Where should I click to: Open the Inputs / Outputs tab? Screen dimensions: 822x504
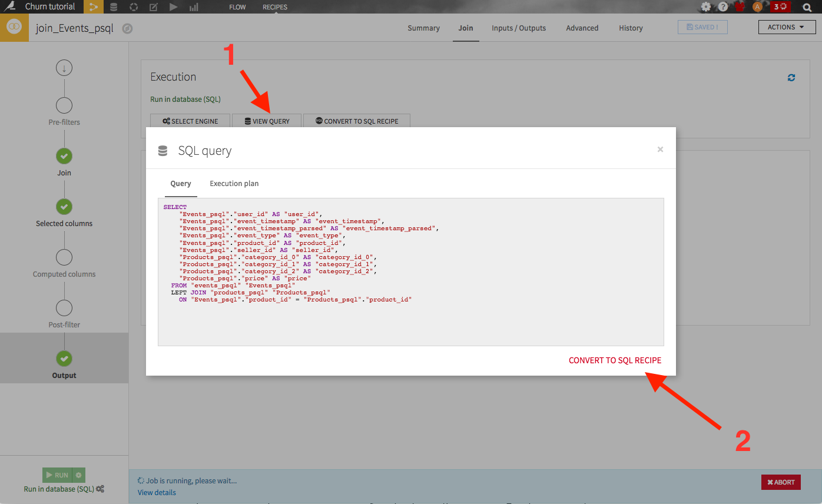pos(519,28)
